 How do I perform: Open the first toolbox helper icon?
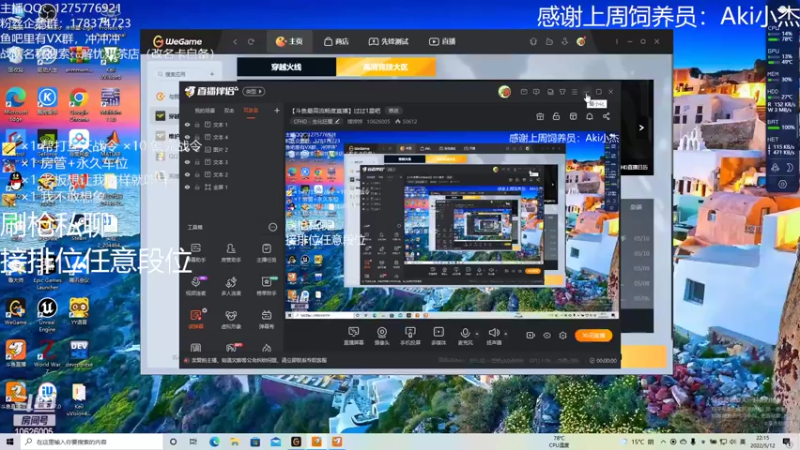click(196, 253)
